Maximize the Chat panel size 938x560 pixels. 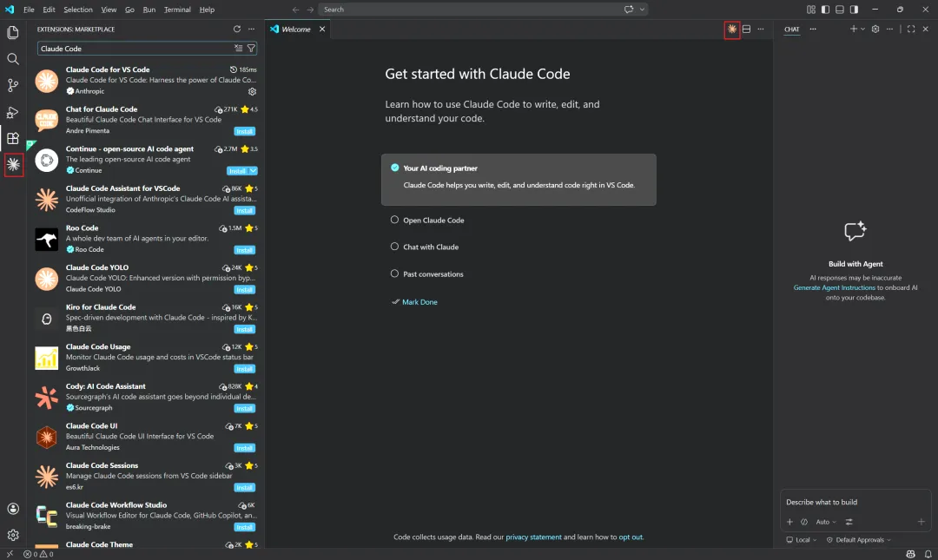911,30
